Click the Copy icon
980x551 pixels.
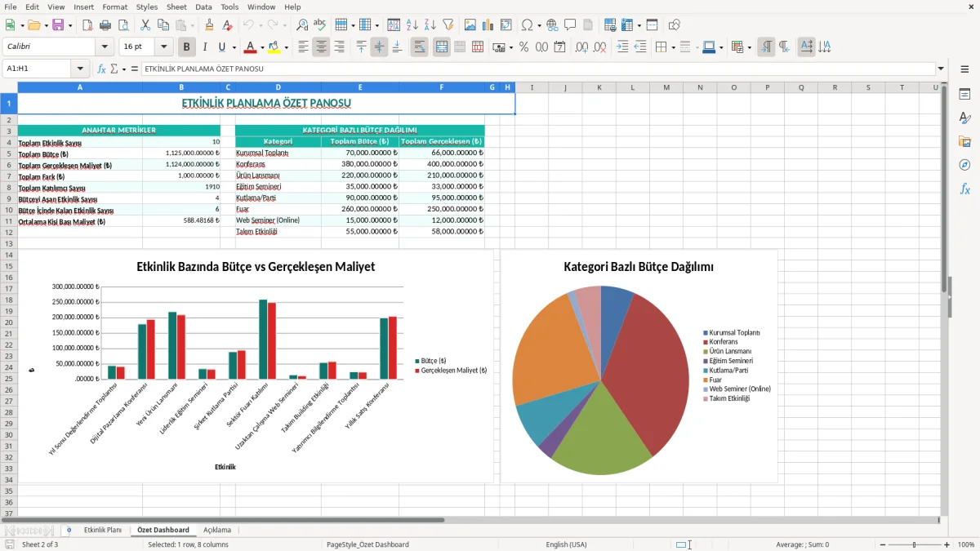[163, 25]
